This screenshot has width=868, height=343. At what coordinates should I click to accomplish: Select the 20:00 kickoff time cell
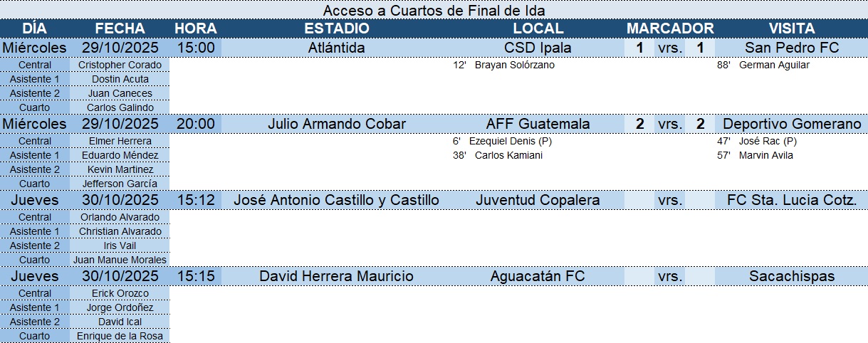(196, 124)
